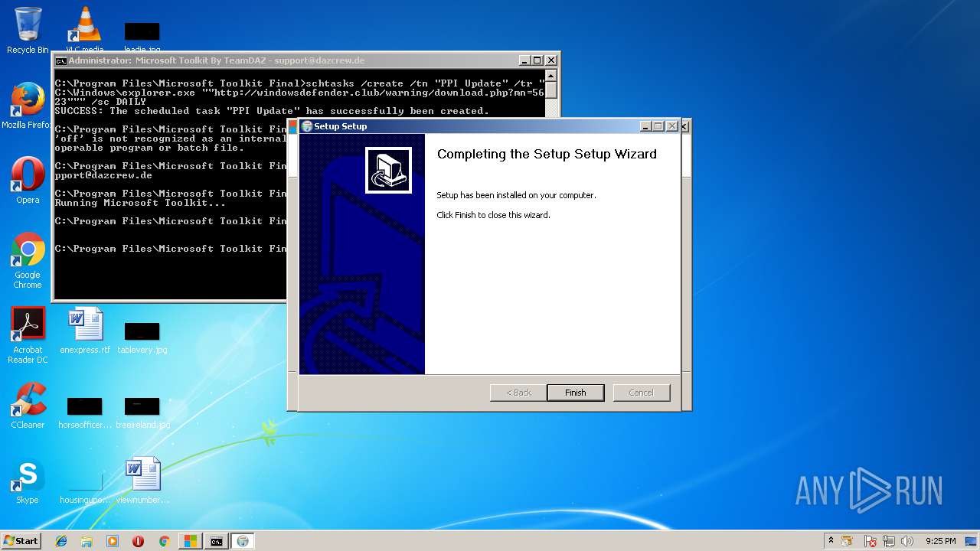The width and height of the screenshot is (980, 551).
Task: Click the Cancel button in Setup wizard
Action: (x=641, y=393)
